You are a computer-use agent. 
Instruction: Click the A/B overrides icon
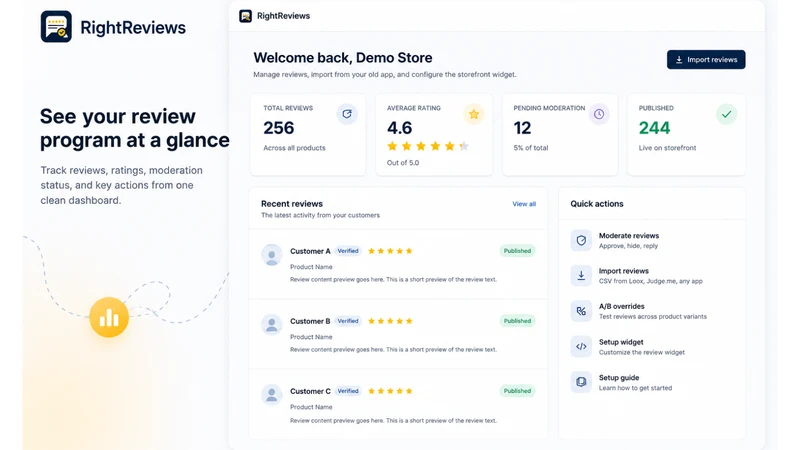581,311
